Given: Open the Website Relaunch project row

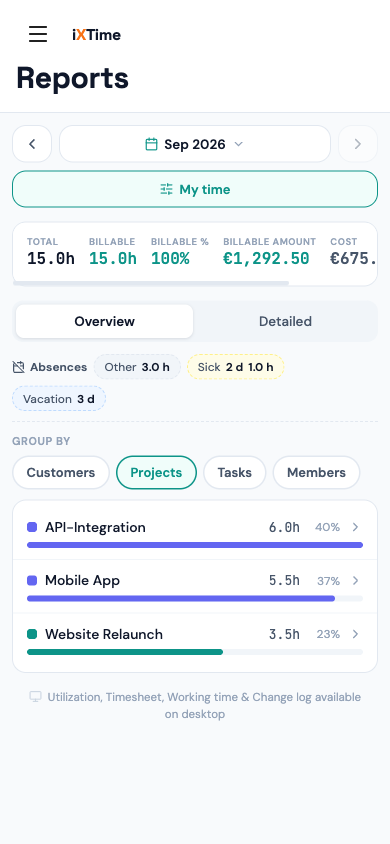Looking at the screenshot, I should 195,641.
